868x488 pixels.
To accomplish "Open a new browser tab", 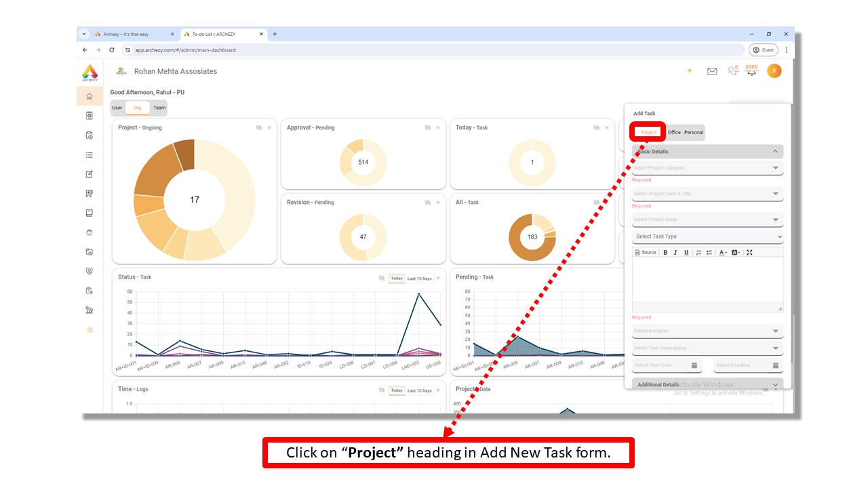I will tap(275, 34).
